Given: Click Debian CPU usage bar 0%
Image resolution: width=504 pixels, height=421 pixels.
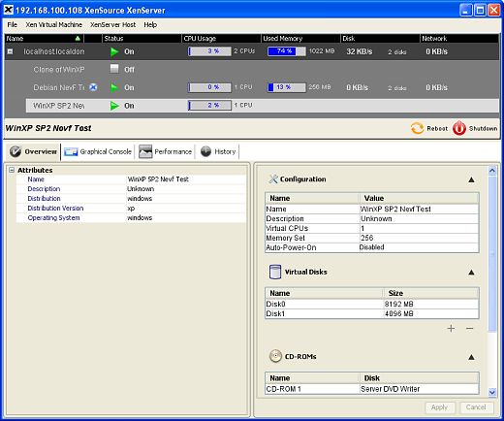Looking at the screenshot, I should [x=209, y=87].
